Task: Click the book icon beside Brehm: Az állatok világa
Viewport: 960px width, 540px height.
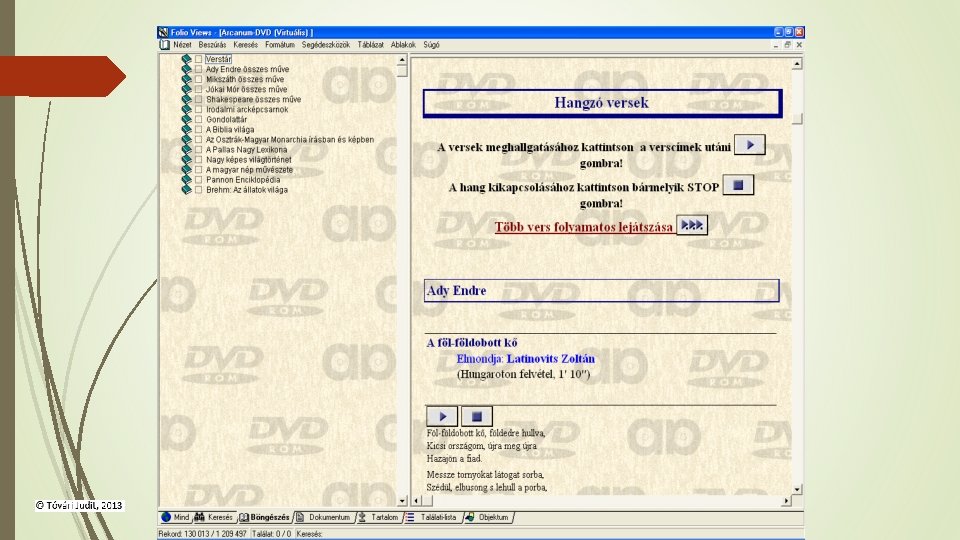Action: 187,190
